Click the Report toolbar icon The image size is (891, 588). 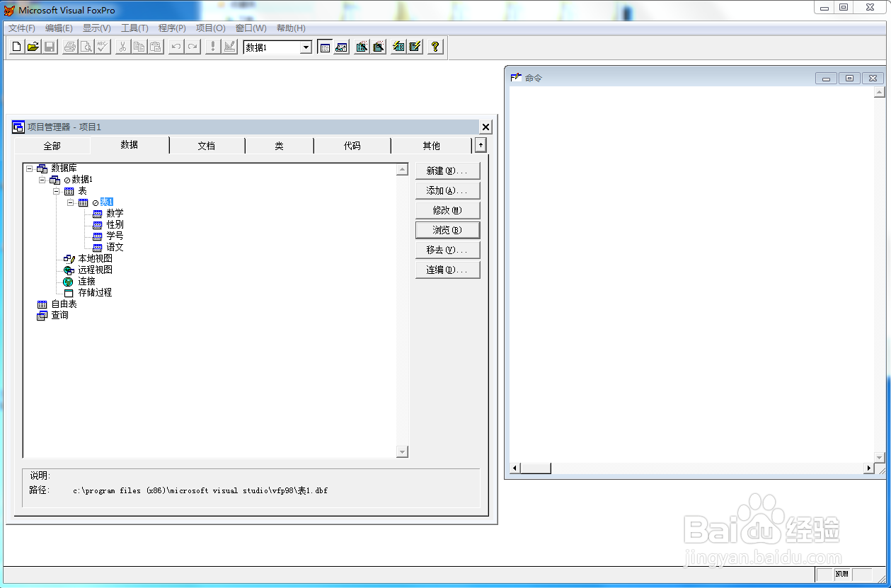coord(379,47)
